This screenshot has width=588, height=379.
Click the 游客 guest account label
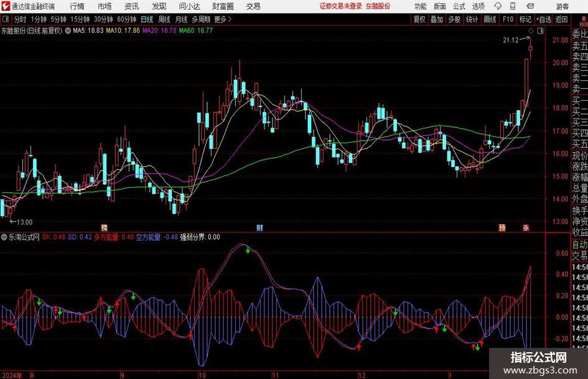tap(562, 6)
